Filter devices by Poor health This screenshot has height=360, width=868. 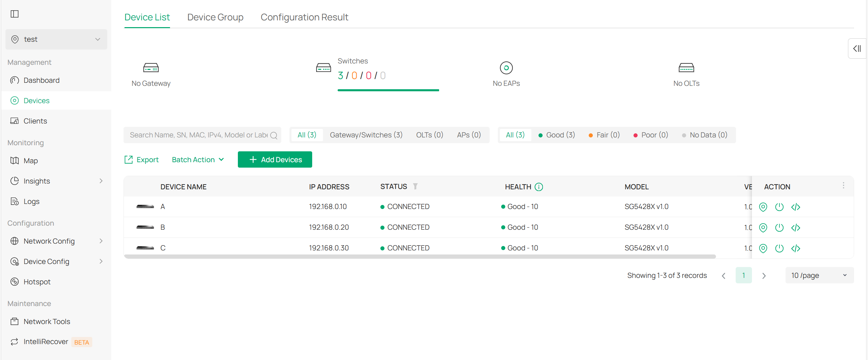pyautogui.click(x=651, y=135)
